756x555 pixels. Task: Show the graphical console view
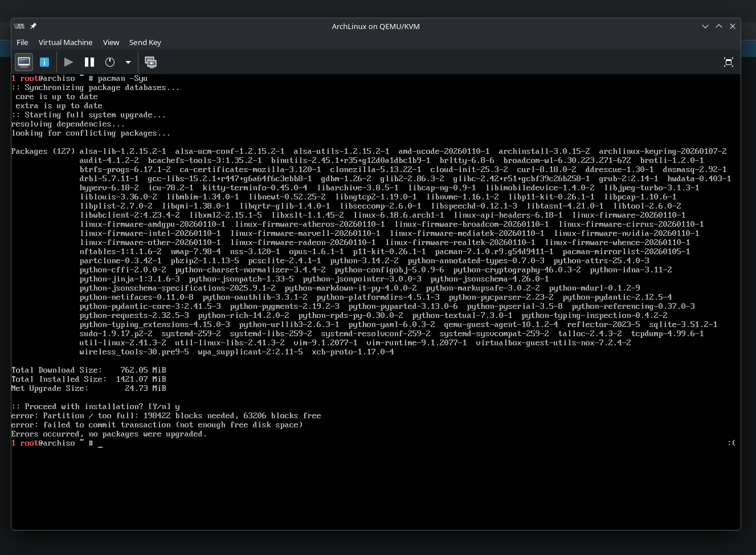pos(24,62)
